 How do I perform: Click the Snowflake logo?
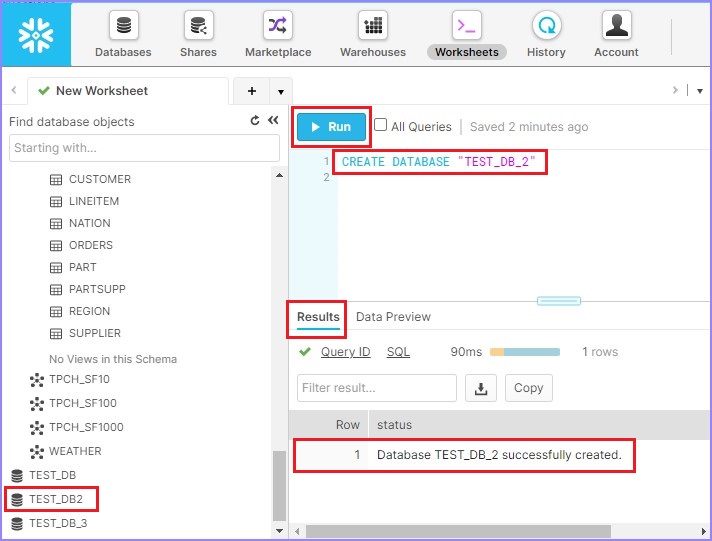(36, 35)
